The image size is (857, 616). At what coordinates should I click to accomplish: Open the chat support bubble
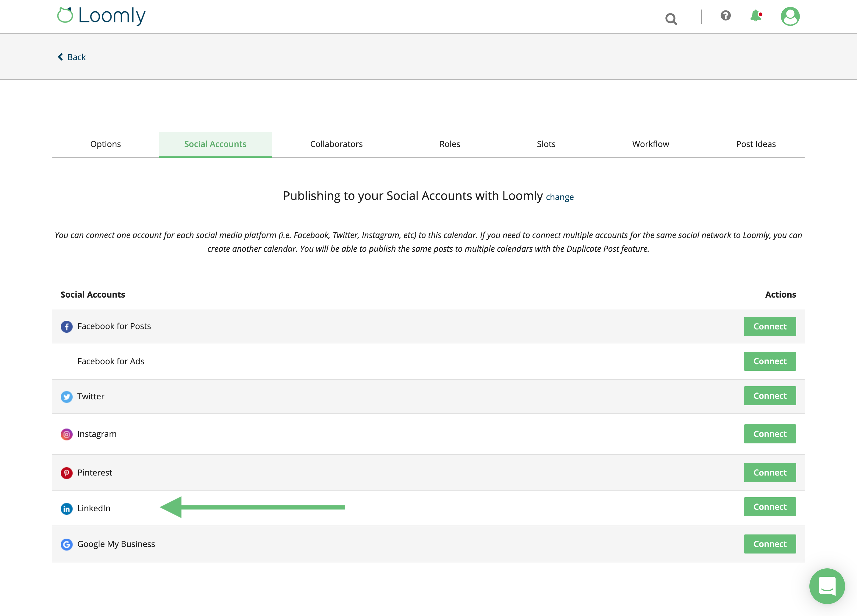point(827,586)
